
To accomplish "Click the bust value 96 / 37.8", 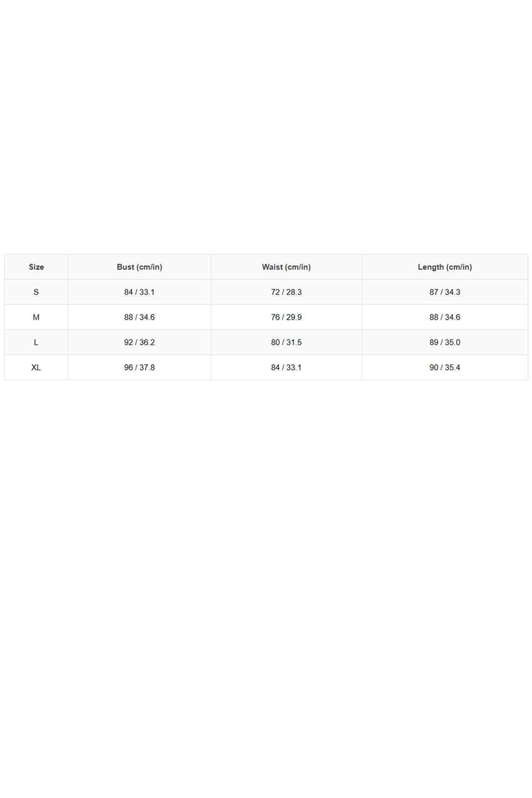I will pos(139,367).
